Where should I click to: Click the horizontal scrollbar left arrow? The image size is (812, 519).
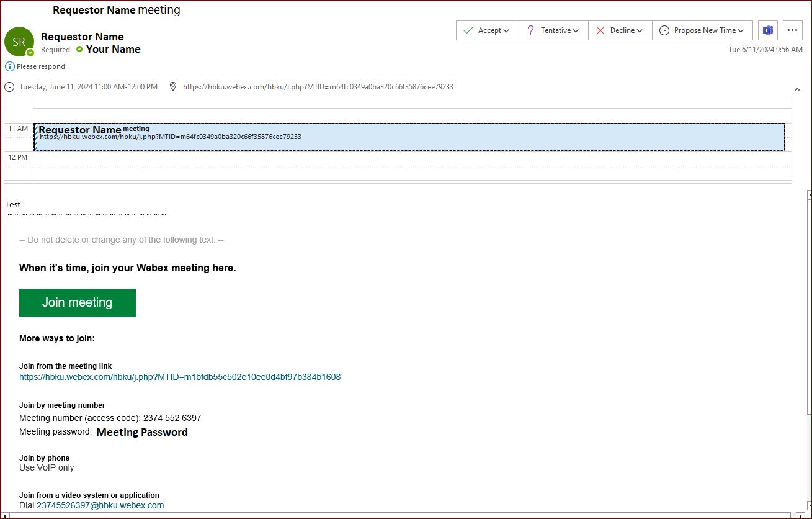click(x=5, y=515)
